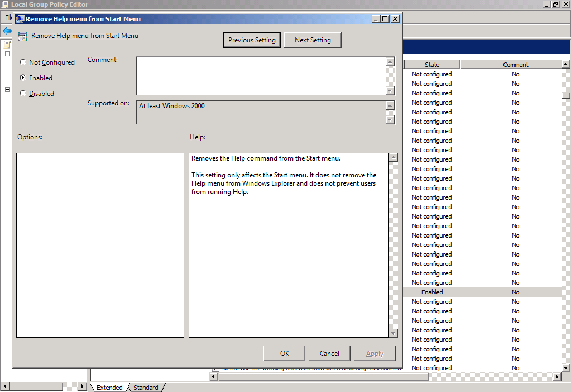Collapse the second tree node in left pane

pos(8,90)
